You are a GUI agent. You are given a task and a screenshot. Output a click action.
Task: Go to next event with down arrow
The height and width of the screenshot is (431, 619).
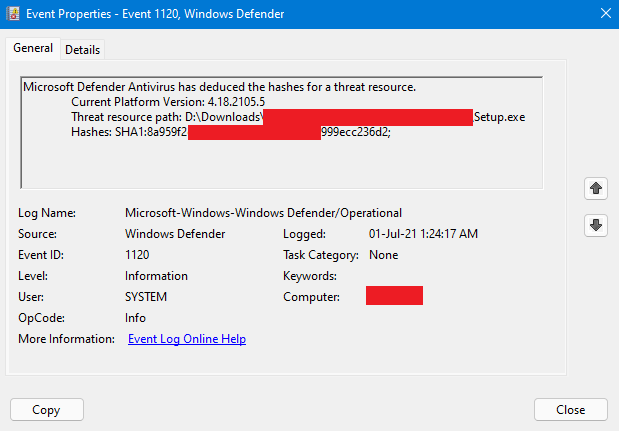click(x=596, y=226)
